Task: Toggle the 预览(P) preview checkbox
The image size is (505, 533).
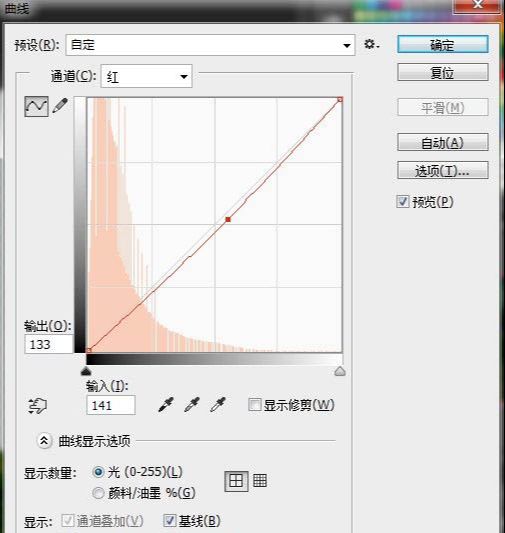Action: click(x=403, y=202)
